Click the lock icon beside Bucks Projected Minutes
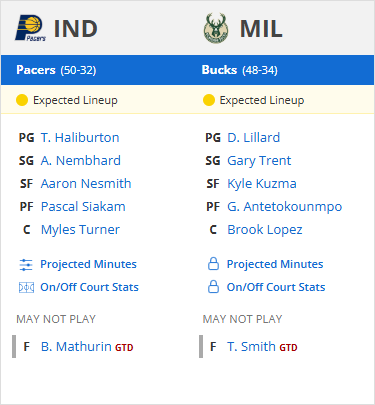375x405 pixels. click(213, 264)
